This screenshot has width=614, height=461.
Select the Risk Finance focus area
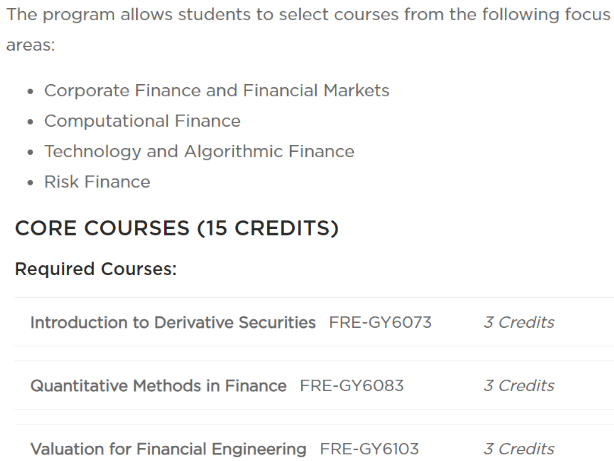[x=97, y=182]
